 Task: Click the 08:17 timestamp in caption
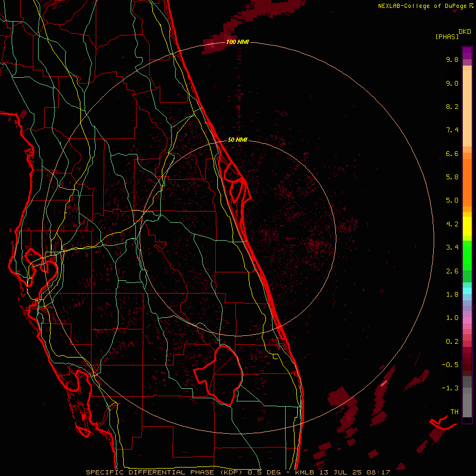(x=378, y=472)
